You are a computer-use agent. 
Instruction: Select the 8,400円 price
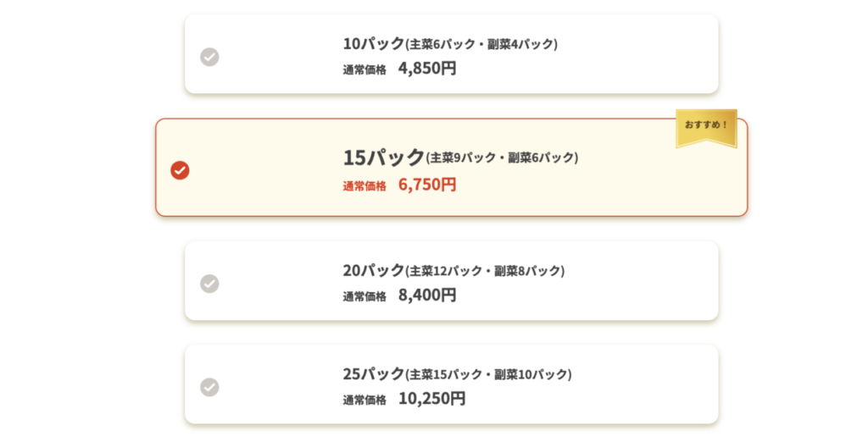[427, 295]
